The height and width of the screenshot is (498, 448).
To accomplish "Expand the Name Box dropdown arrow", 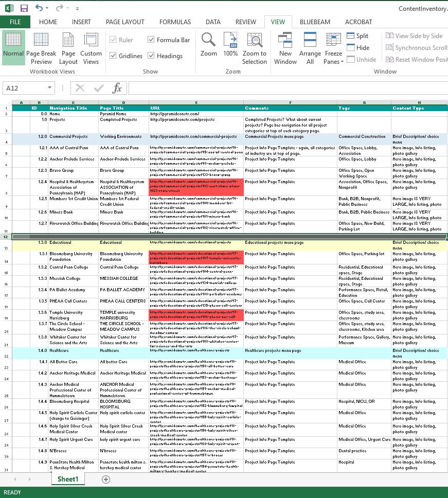I will pyautogui.click(x=49, y=87).
